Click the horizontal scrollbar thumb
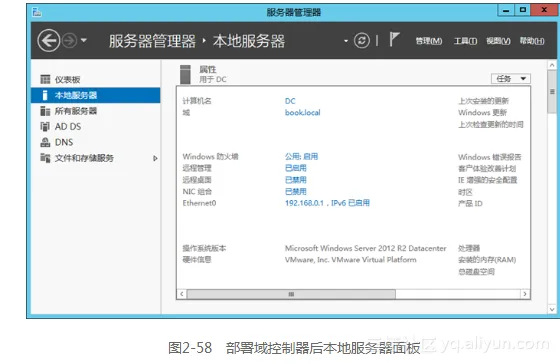The image size is (560, 364). [x=291, y=294]
